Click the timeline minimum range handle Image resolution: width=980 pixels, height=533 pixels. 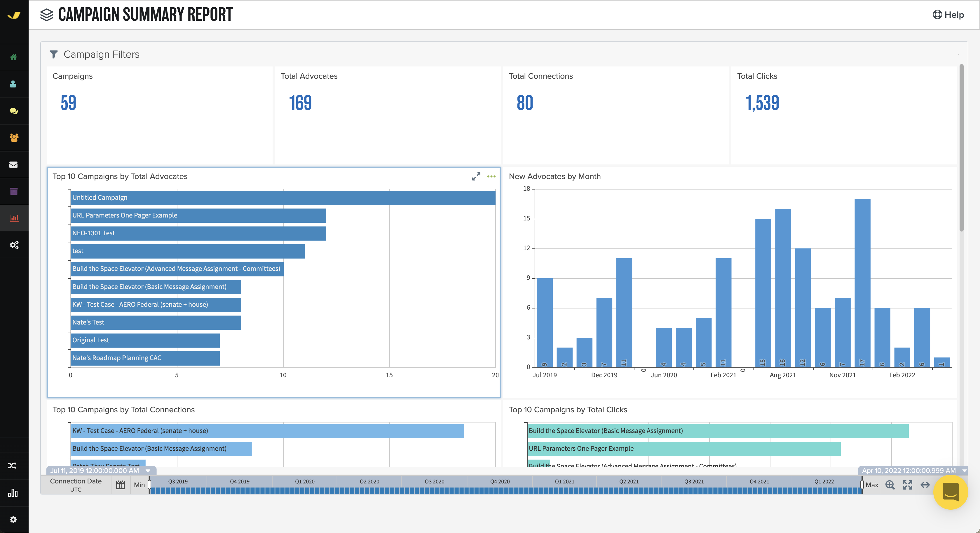click(x=149, y=485)
